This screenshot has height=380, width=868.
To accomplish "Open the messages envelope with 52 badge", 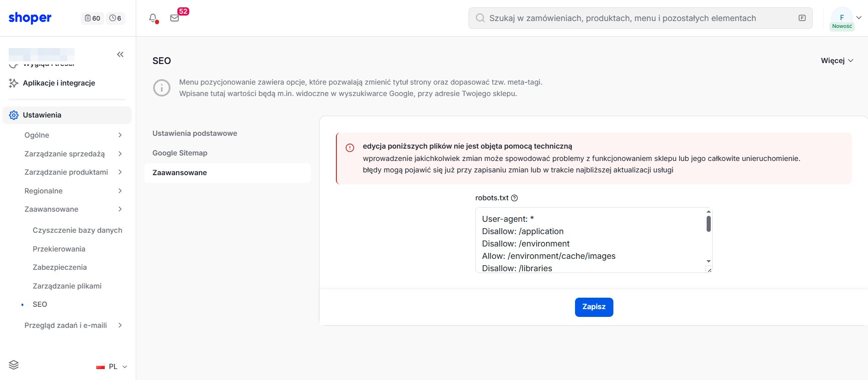I will 175,18.
